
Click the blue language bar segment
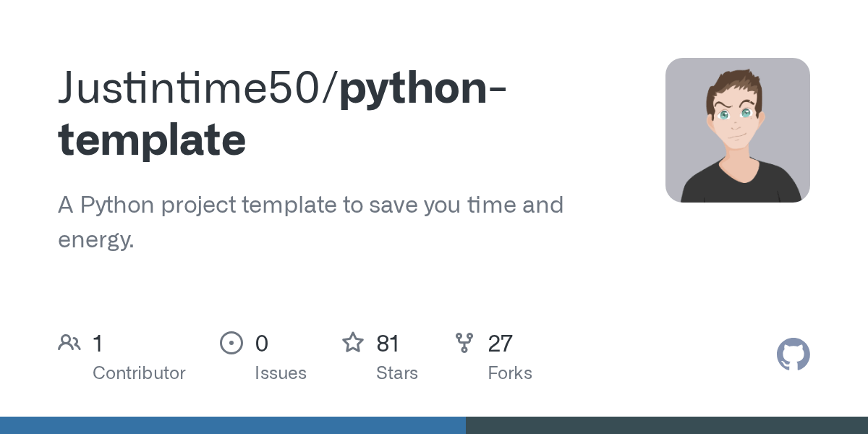pos(232,425)
